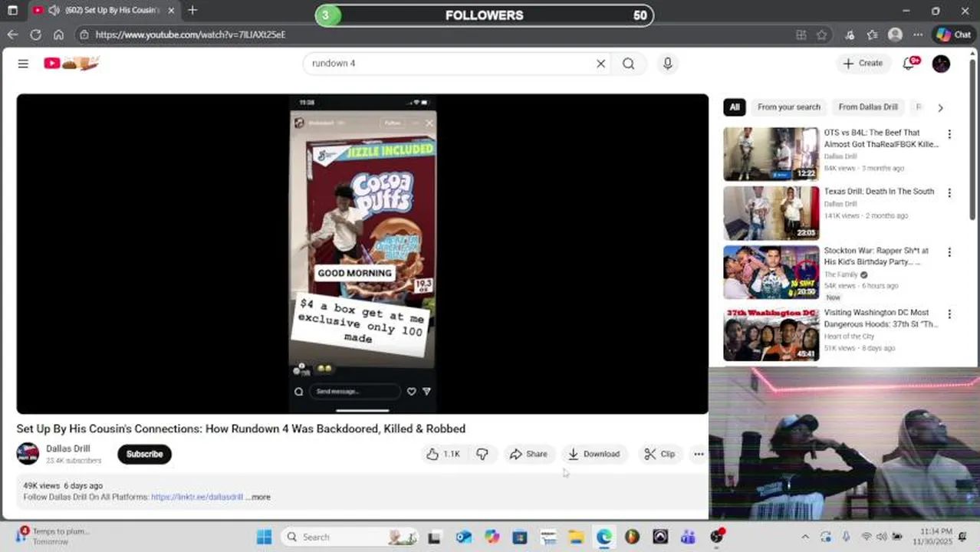Open Texas Drill: Death In The South title
The image size is (980, 552).
coord(879,192)
